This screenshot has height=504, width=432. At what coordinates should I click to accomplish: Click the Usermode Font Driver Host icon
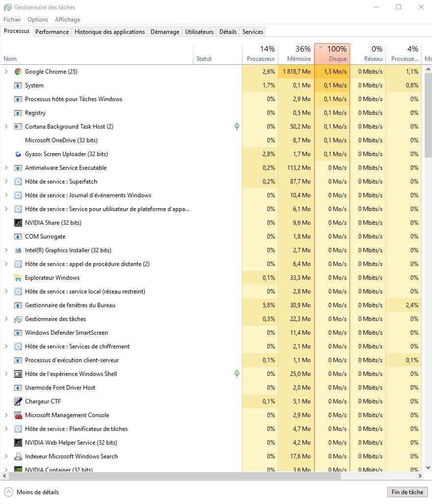coord(18,388)
